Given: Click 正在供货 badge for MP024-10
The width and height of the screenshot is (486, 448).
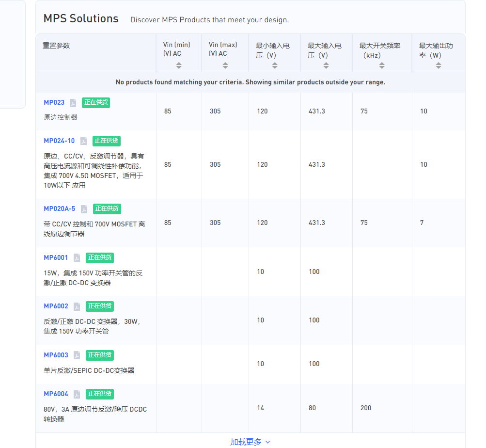Looking at the screenshot, I should (106, 141).
